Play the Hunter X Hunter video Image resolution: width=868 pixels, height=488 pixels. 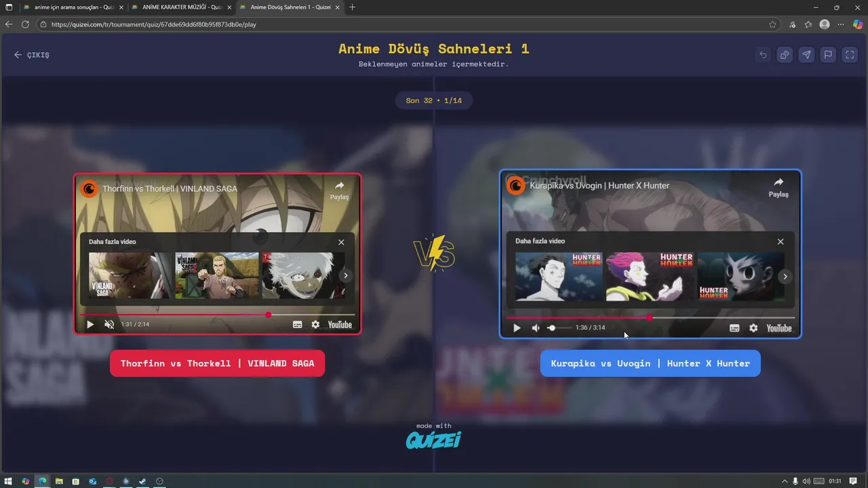(517, 328)
